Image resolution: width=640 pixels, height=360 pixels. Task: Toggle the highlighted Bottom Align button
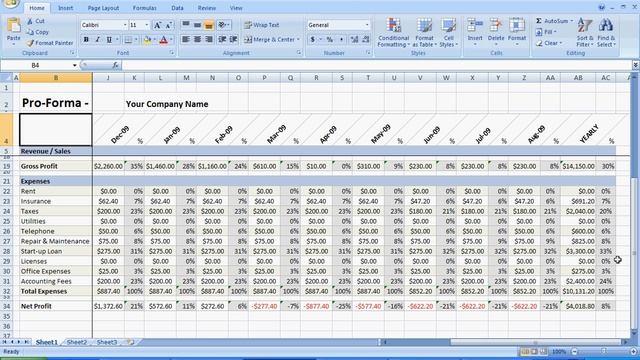(209, 25)
